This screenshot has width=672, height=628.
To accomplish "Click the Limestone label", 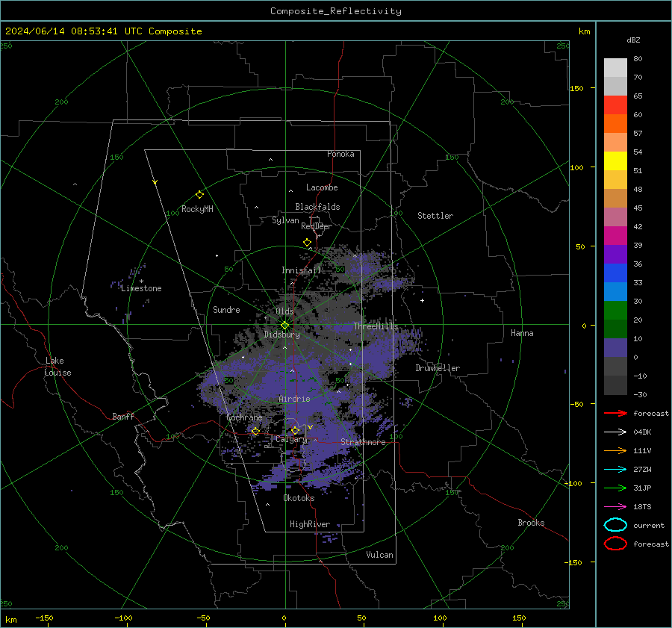I will tap(141, 288).
